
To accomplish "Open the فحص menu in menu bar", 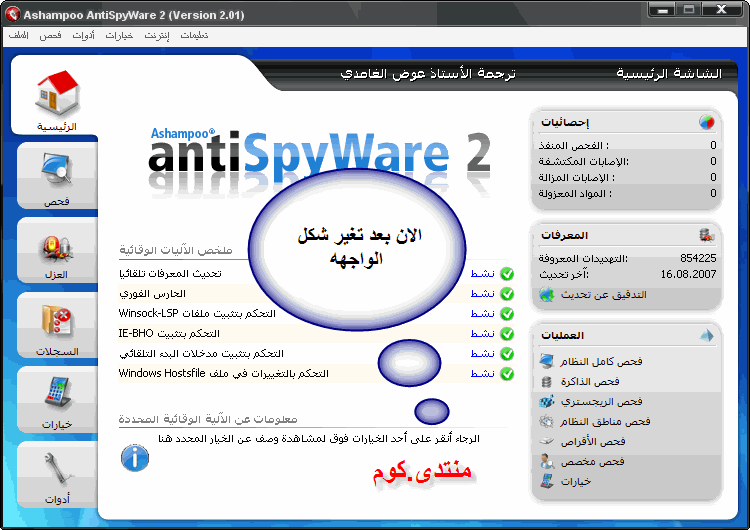I will (x=50, y=35).
